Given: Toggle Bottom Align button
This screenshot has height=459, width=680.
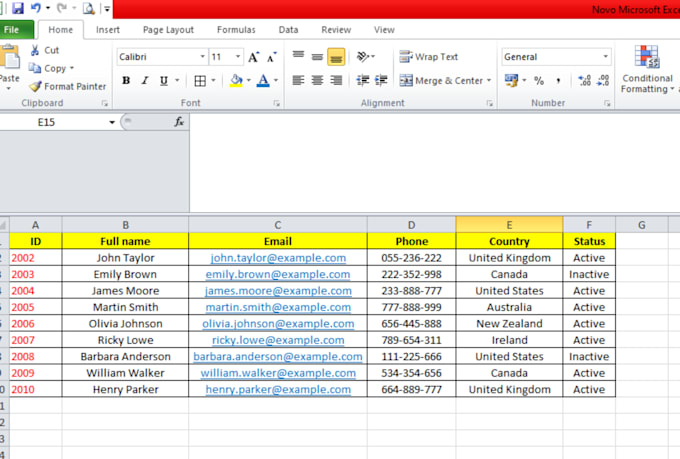Looking at the screenshot, I should click(x=336, y=57).
